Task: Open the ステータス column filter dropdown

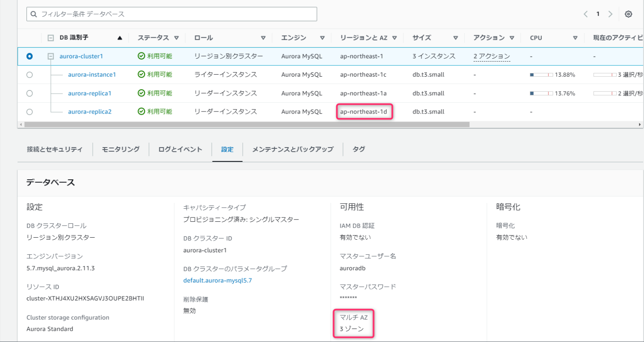Action: [x=177, y=37]
